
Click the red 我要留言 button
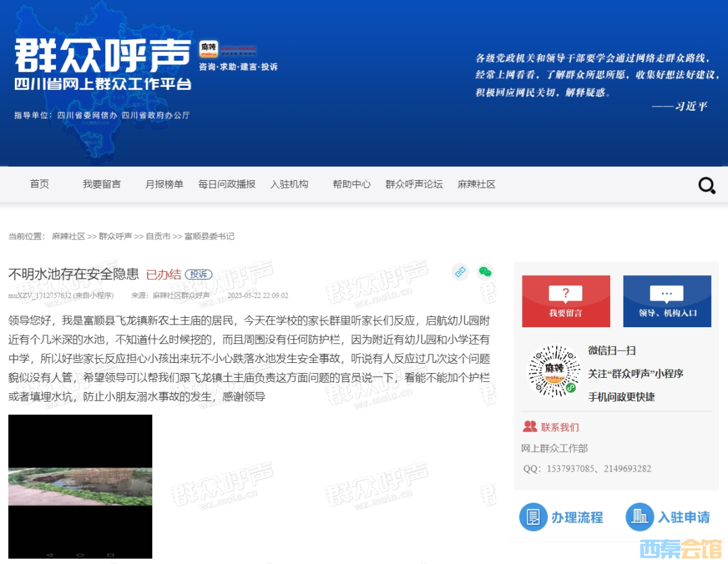(566, 301)
